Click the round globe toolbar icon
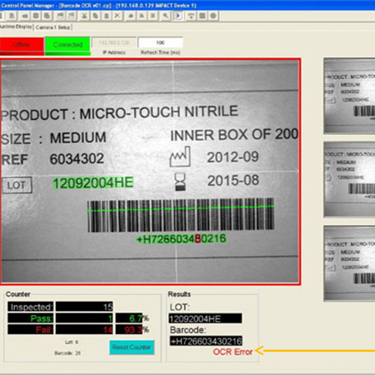The height and width of the screenshot is (375, 375). click(x=213, y=16)
